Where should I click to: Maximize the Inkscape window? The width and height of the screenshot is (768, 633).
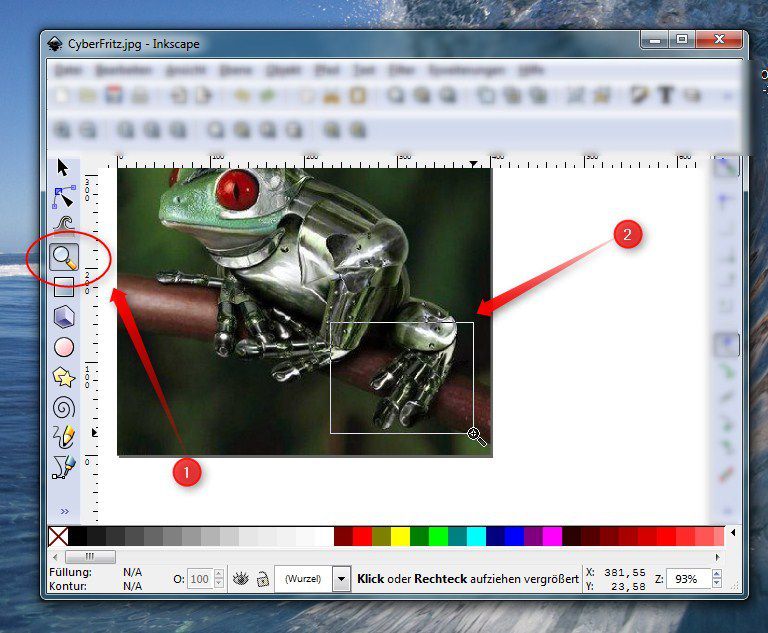(x=682, y=39)
